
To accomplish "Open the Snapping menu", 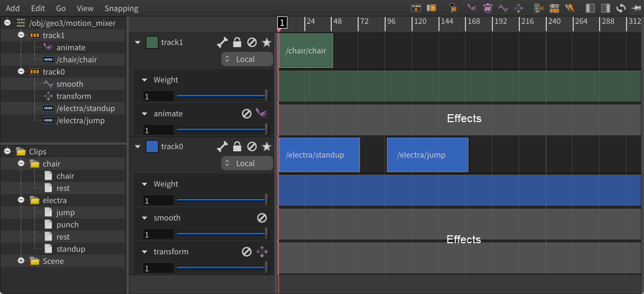I will point(122,8).
